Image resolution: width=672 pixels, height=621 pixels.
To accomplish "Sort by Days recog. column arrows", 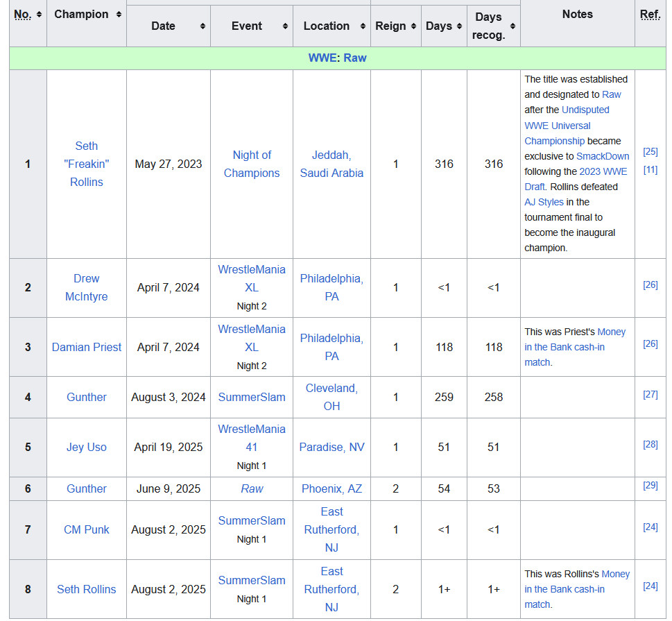I will (512, 26).
